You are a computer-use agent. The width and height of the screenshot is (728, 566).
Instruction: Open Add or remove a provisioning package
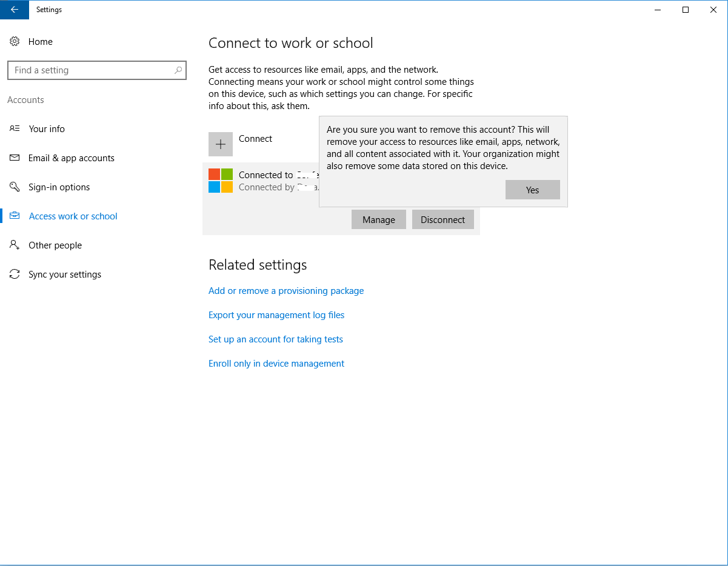tap(286, 291)
